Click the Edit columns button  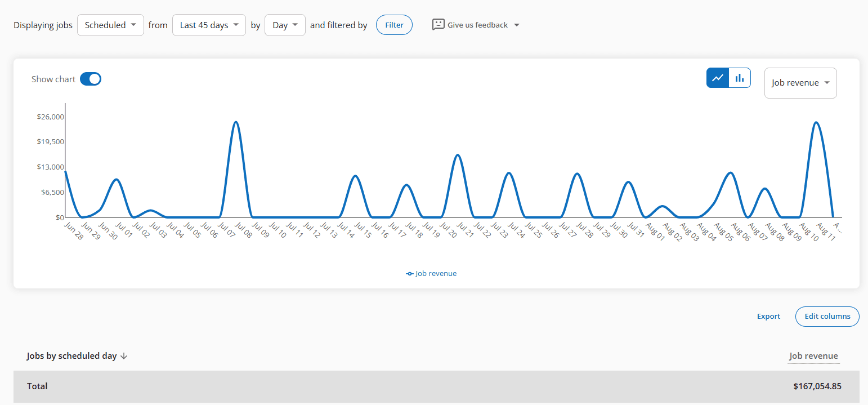pyautogui.click(x=827, y=316)
